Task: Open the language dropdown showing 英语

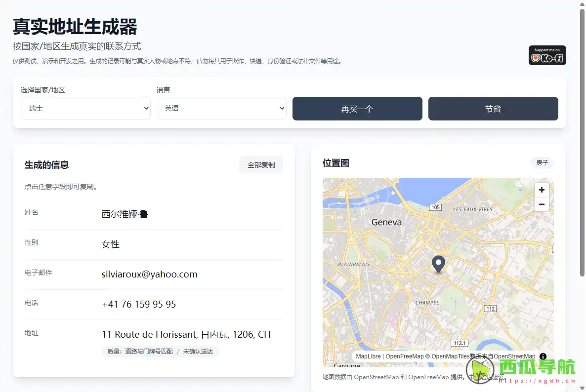Action: coord(222,108)
